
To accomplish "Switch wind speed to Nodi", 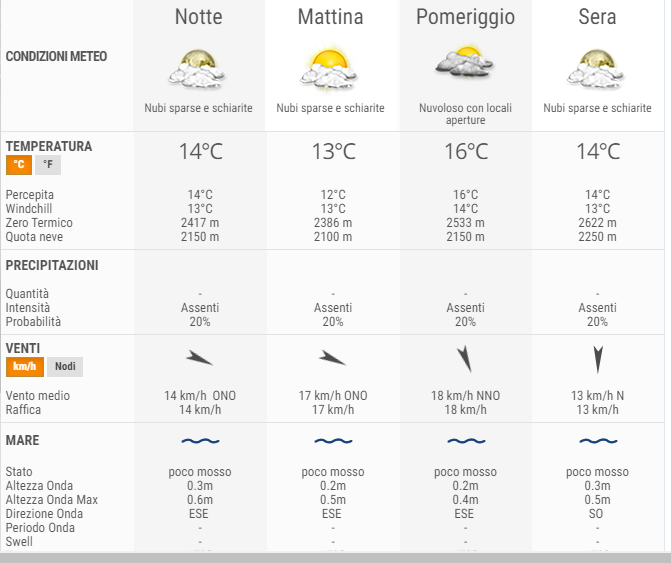I will click(65, 367).
